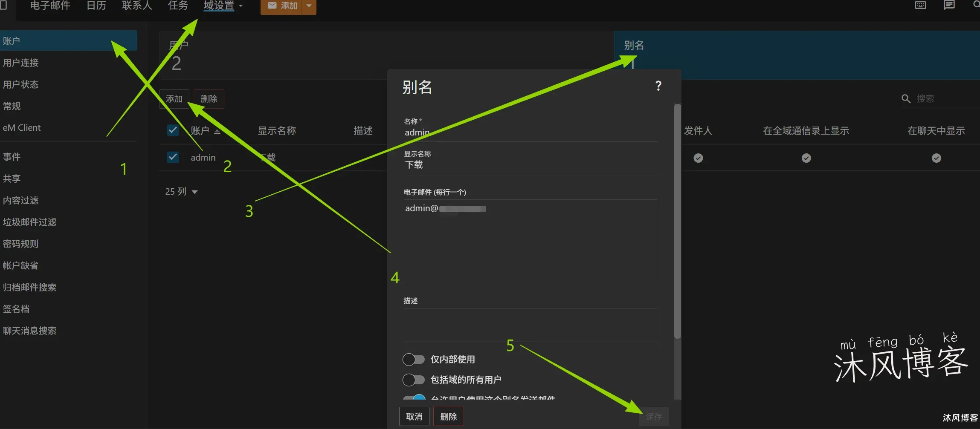The image size is (980, 429).
Task: Click the 显示名称 field containing 下载
Action: 531,165
